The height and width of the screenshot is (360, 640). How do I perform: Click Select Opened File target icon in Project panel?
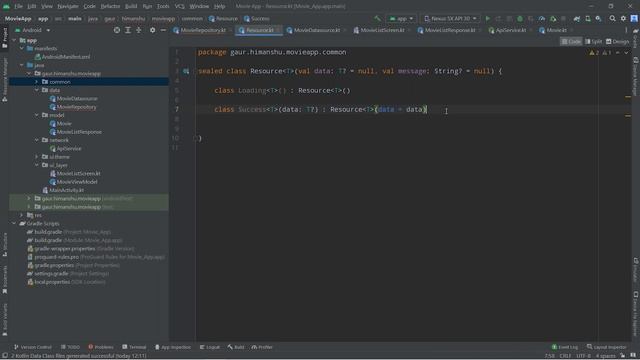(x=117, y=30)
